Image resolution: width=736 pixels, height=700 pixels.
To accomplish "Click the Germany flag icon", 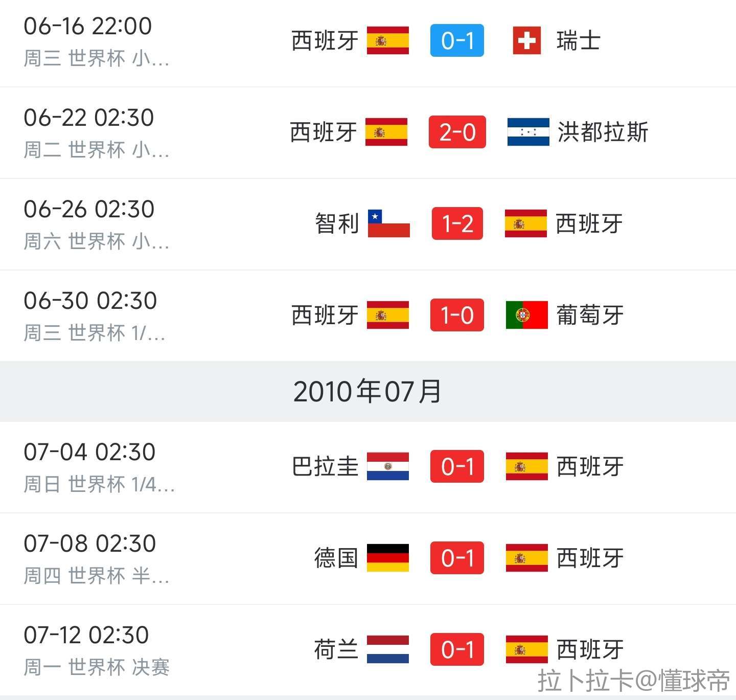I will [387, 558].
